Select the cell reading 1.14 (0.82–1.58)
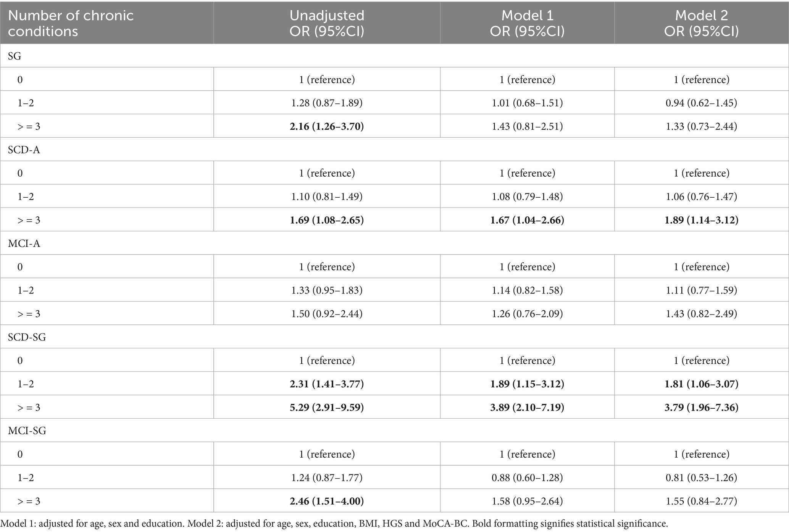This screenshot has width=789, height=532. click(x=527, y=290)
